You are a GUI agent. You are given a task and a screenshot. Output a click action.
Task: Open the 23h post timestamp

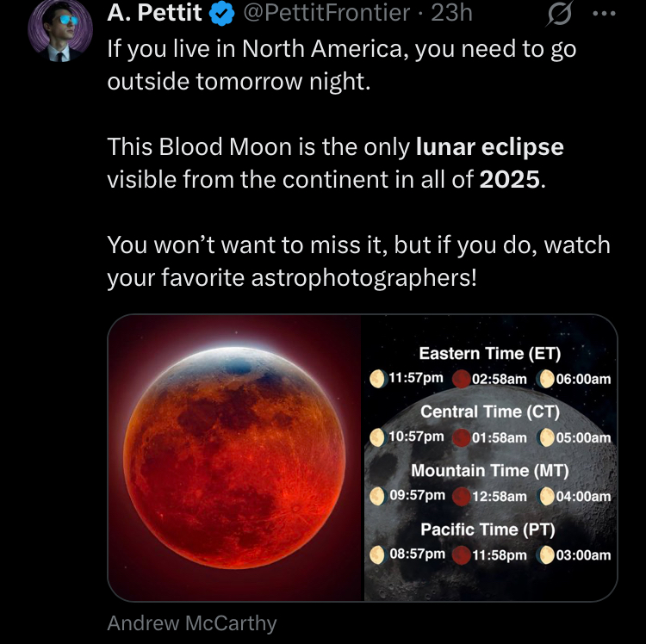click(x=452, y=13)
